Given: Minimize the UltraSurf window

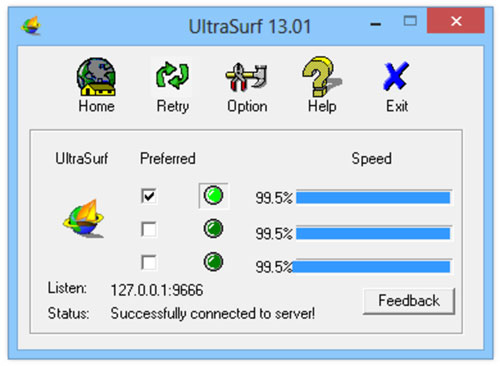Looking at the screenshot, I should click(376, 24).
